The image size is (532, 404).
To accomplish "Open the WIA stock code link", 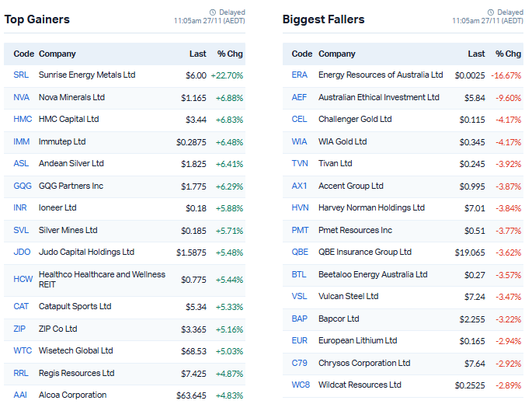I will (299, 141).
